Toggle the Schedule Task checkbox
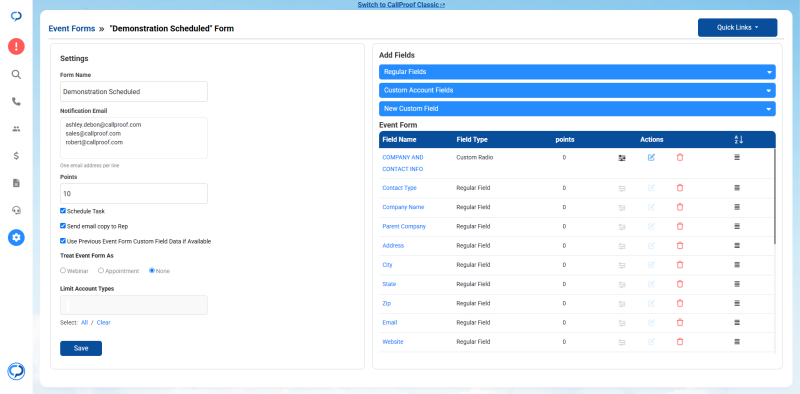Image resolution: width=800 pixels, height=394 pixels. coord(63,211)
